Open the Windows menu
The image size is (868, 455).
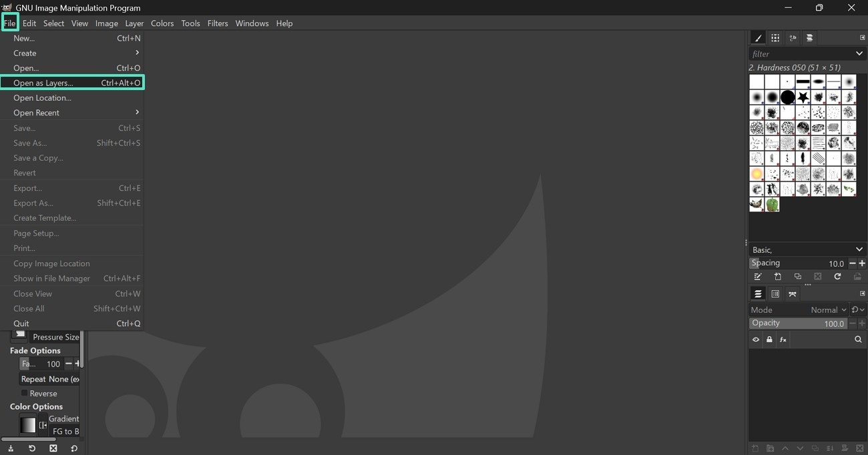(252, 23)
